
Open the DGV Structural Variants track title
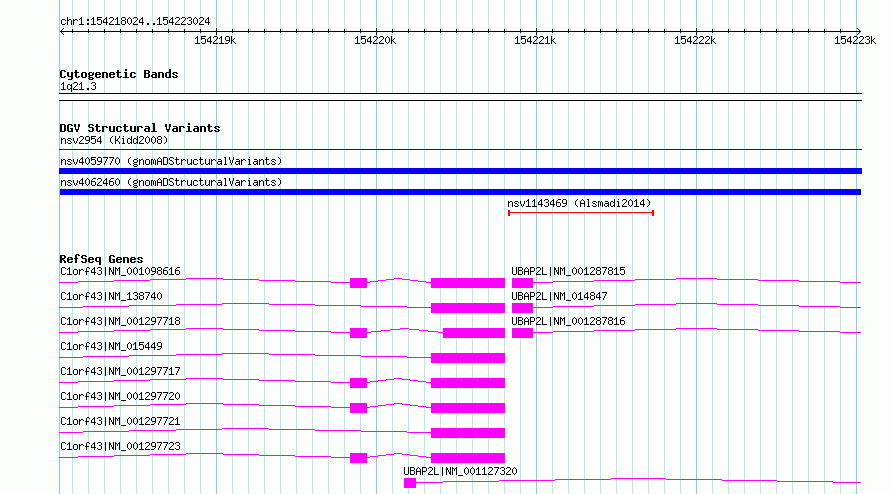point(140,128)
